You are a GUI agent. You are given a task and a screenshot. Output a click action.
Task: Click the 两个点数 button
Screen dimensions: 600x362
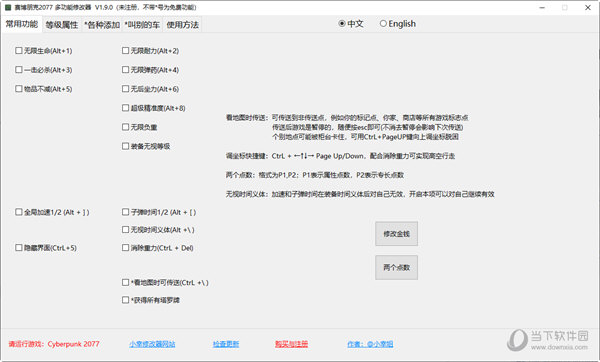(x=396, y=267)
